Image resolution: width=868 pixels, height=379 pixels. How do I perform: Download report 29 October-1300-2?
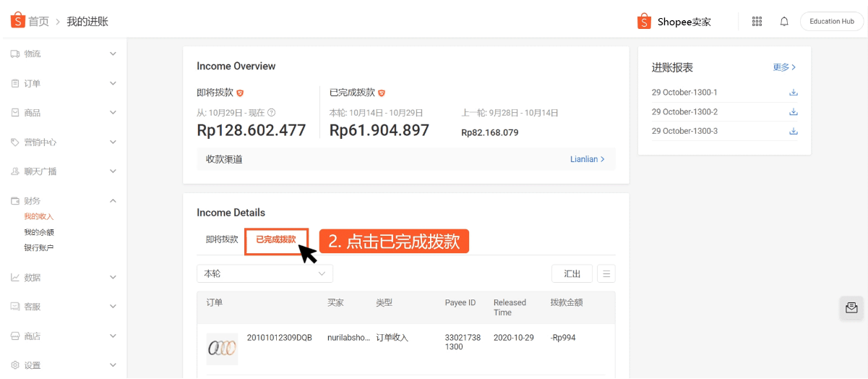[793, 112]
